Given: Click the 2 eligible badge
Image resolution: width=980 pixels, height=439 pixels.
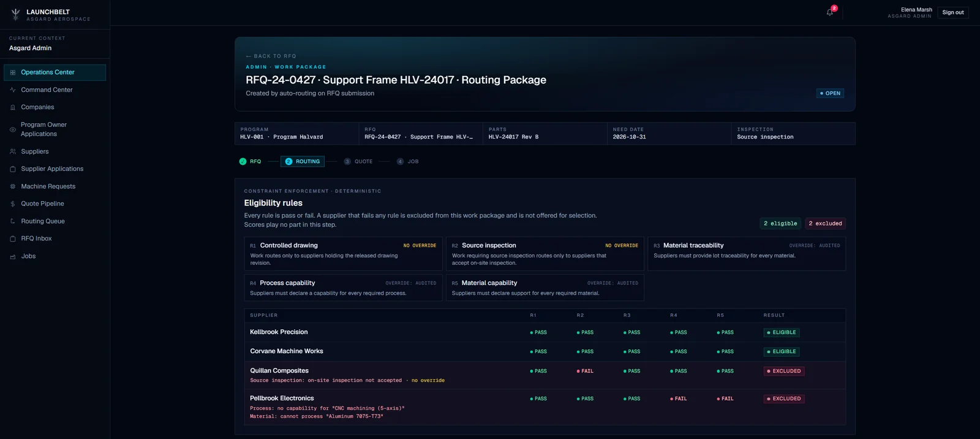Looking at the screenshot, I should 780,224.
